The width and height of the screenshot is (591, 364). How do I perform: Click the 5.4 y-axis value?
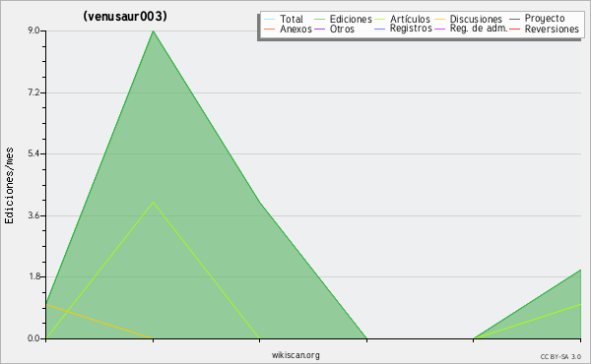[x=33, y=153]
